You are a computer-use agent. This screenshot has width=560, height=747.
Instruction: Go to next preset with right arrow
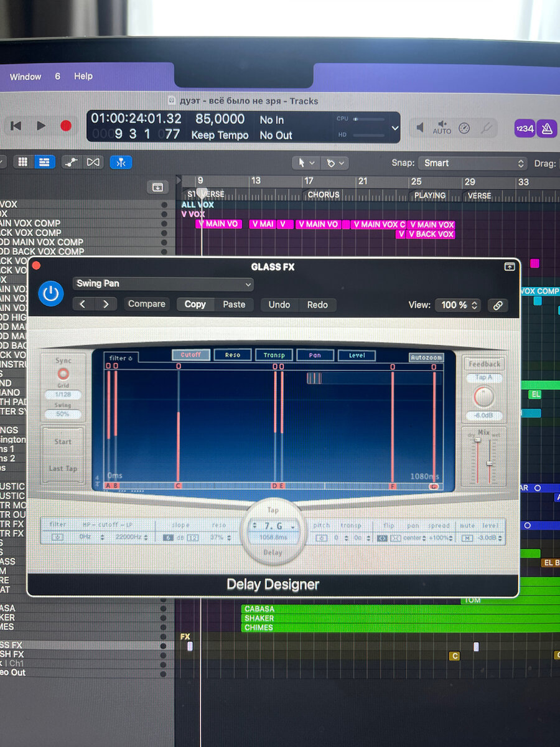pos(106,304)
